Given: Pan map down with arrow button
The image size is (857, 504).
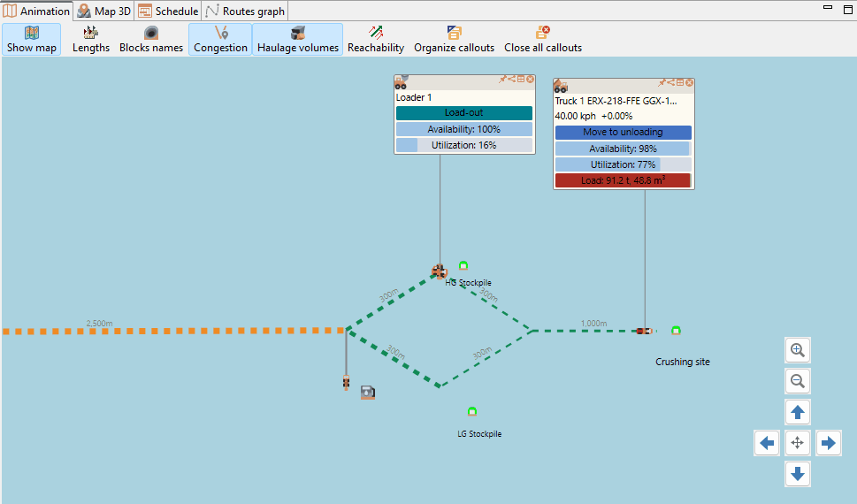Looking at the screenshot, I should [x=798, y=474].
